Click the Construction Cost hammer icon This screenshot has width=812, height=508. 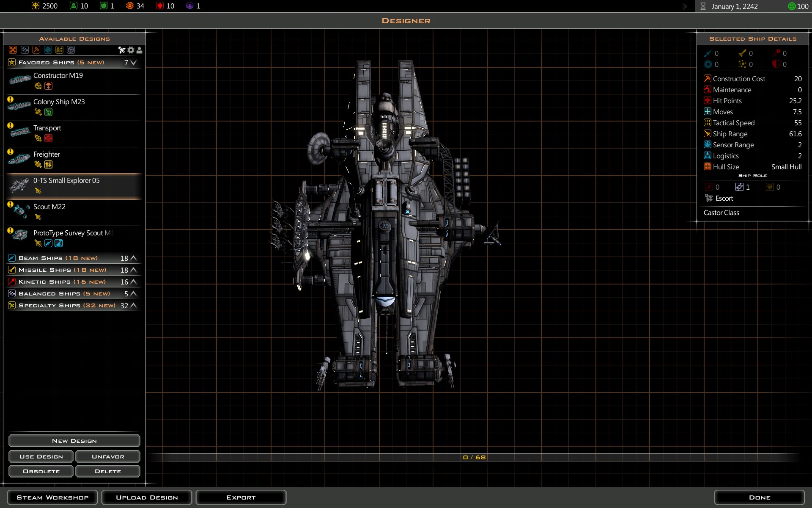[x=707, y=78]
